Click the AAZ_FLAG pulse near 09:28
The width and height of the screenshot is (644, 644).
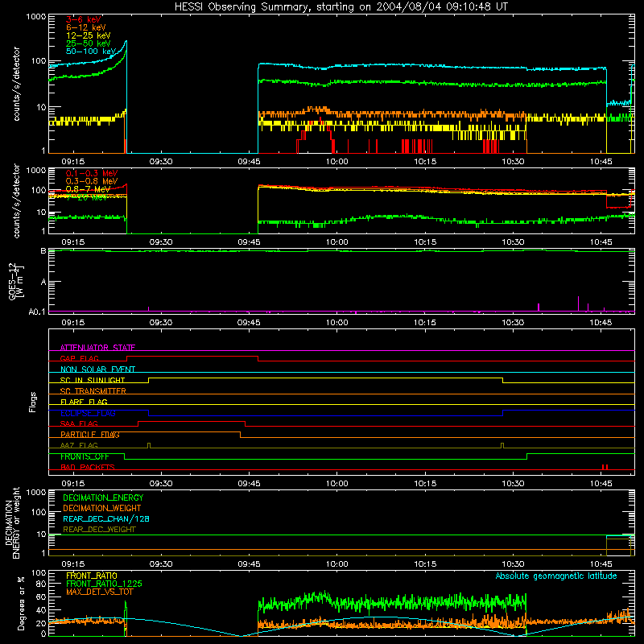pyautogui.click(x=149, y=446)
